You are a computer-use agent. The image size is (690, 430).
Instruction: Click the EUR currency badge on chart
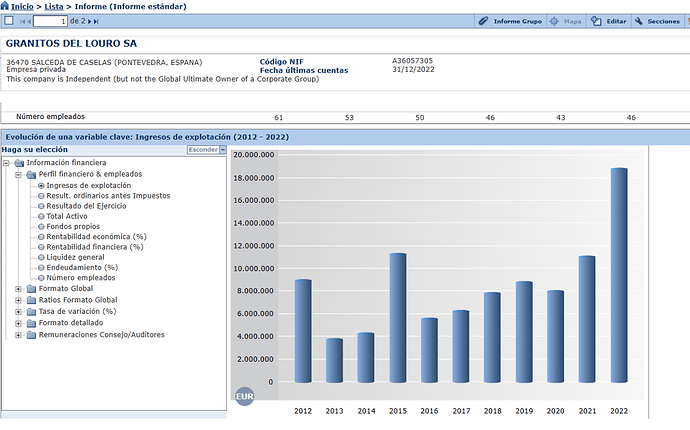coord(243,397)
